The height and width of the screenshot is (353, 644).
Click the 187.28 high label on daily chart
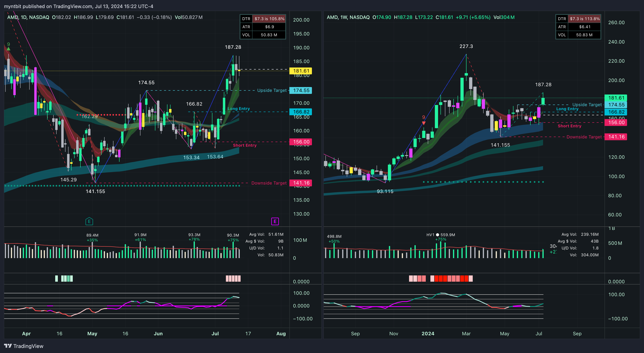point(233,47)
